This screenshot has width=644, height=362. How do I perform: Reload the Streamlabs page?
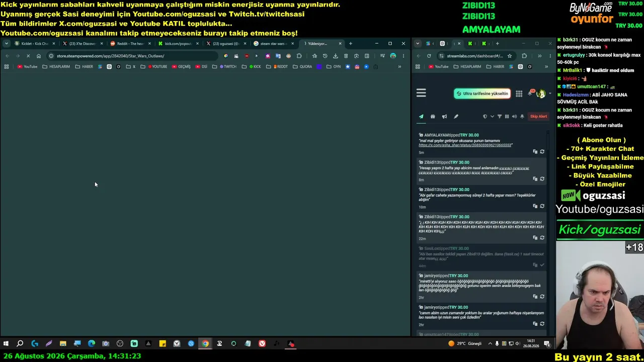[x=429, y=56]
